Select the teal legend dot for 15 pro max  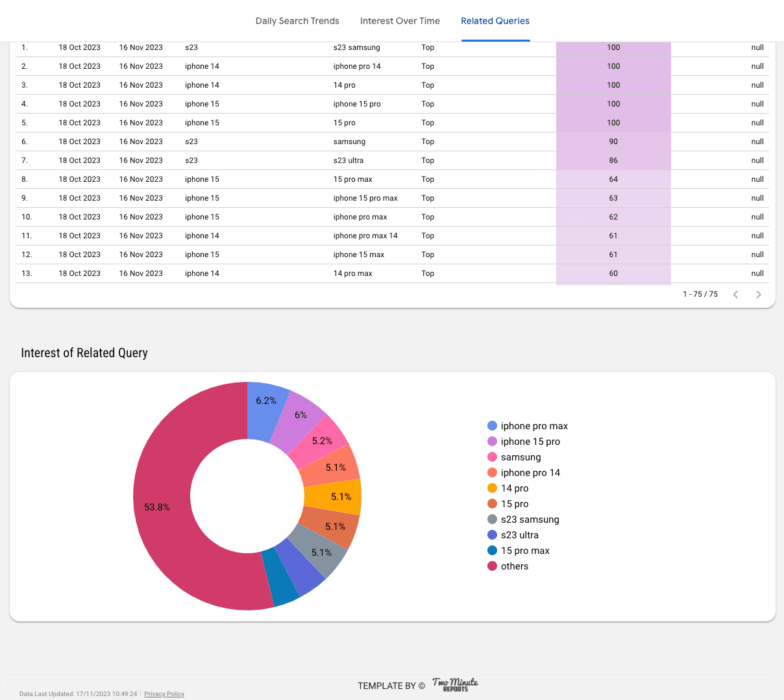pyautogui.click(x=491, y=550)
